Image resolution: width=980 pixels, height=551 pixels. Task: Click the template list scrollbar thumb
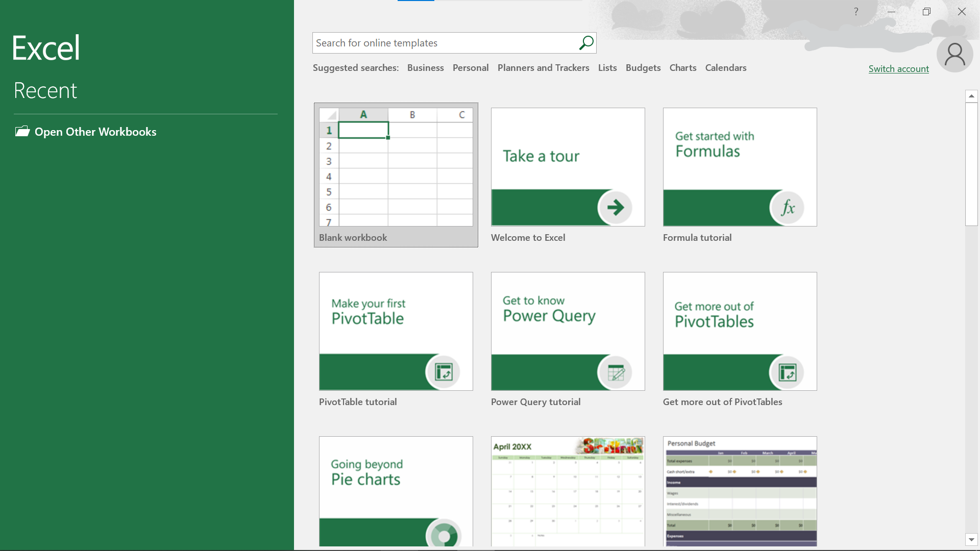click(x=971, y=164)
